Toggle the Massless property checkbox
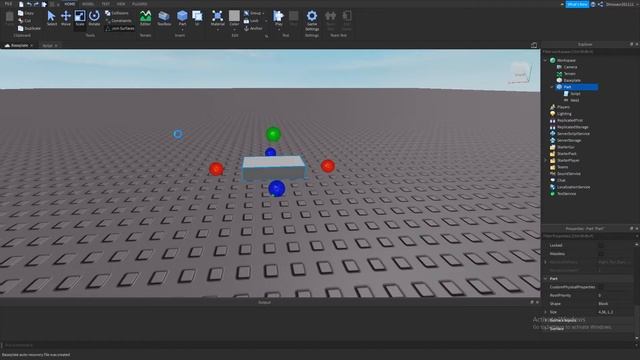The height and width of the screenshot is (360, 640). pyautogui.click(x=601, y=253)
